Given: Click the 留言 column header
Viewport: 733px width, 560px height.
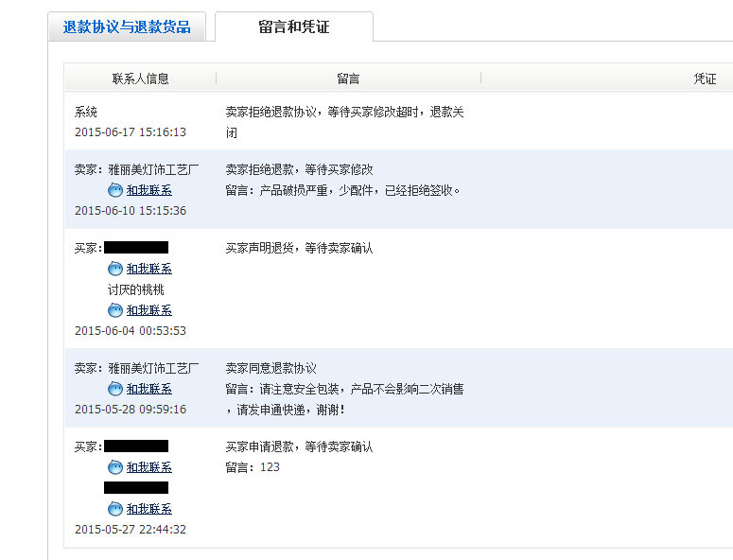Looking at the screenshot, I should pos(348,79).
